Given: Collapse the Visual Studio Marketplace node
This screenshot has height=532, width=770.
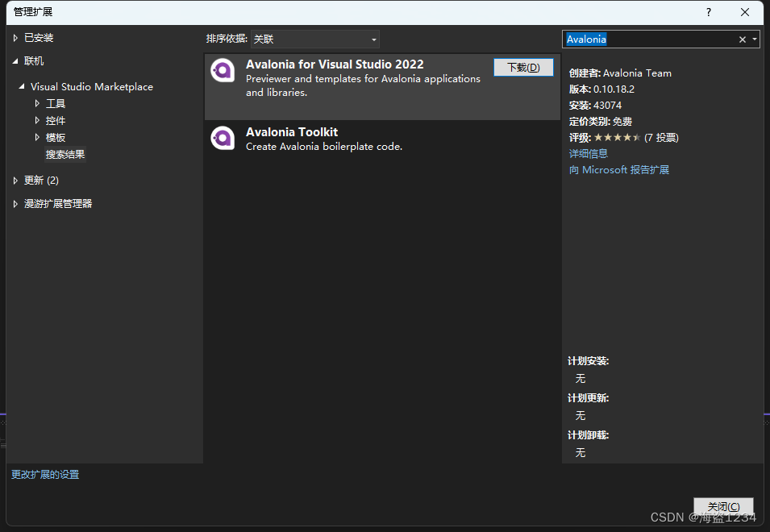Looking at the screenshot, I should [x=22, y=86].
